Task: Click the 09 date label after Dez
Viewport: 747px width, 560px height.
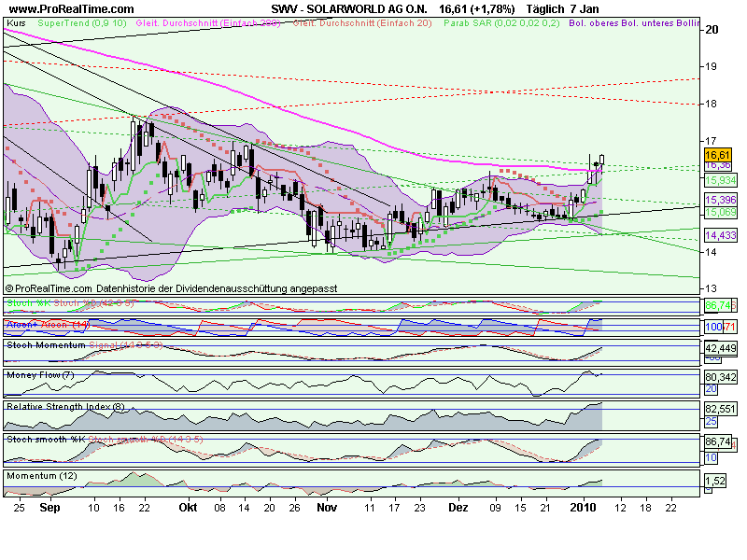Action: click(495, 508)
